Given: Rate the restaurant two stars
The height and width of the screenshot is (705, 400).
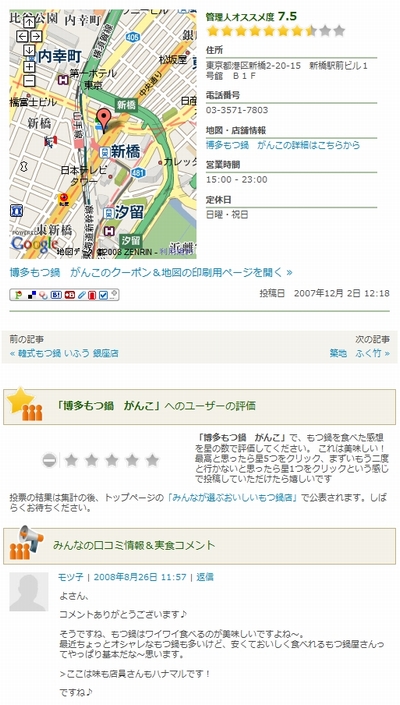Looking at the screenshot, I should point(92,460).
